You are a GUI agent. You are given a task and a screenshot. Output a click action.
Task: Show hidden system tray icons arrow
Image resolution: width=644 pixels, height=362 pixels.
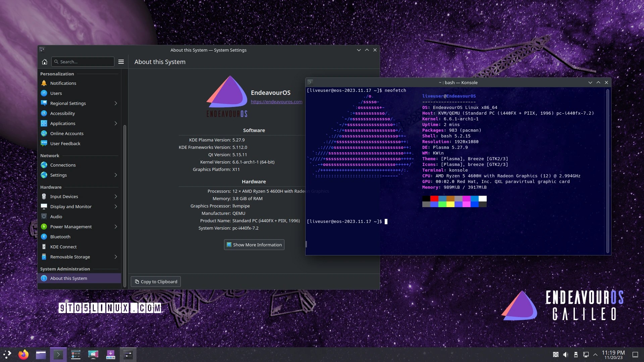pyautogui.click(x=595, y=355)
